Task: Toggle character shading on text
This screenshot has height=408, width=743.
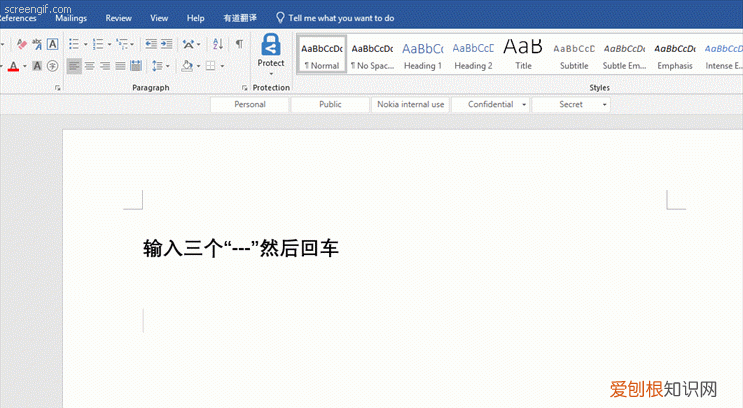Action: coord(38,66)
